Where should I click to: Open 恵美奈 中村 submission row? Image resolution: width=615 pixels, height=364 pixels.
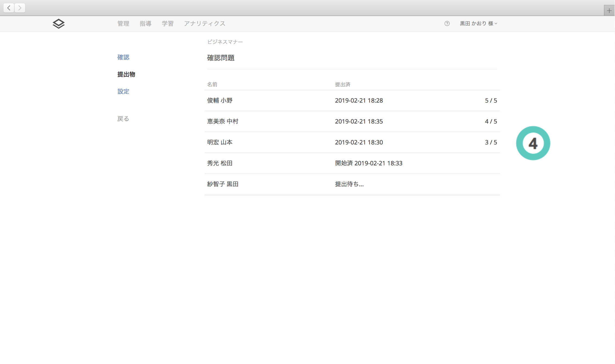[223, 121]
